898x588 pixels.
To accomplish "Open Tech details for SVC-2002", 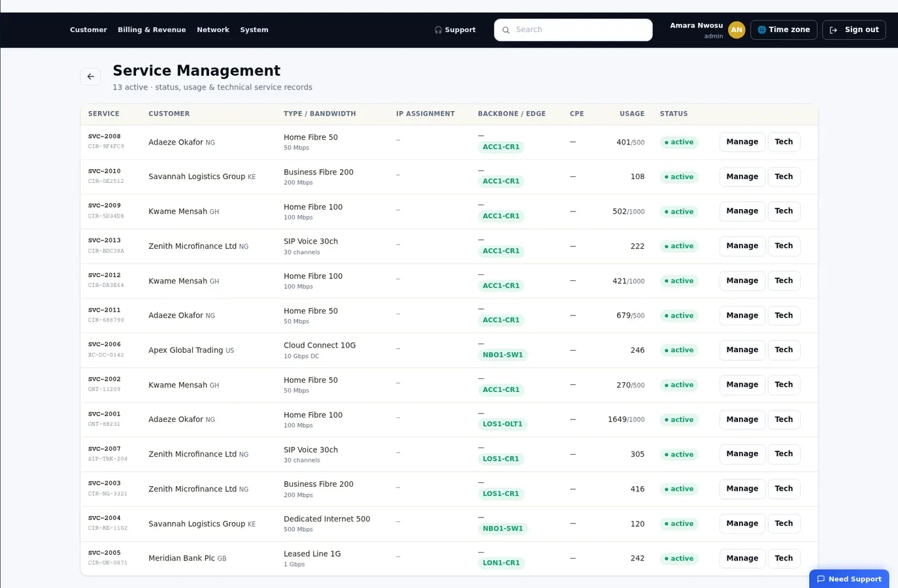I will pos(784,384).
